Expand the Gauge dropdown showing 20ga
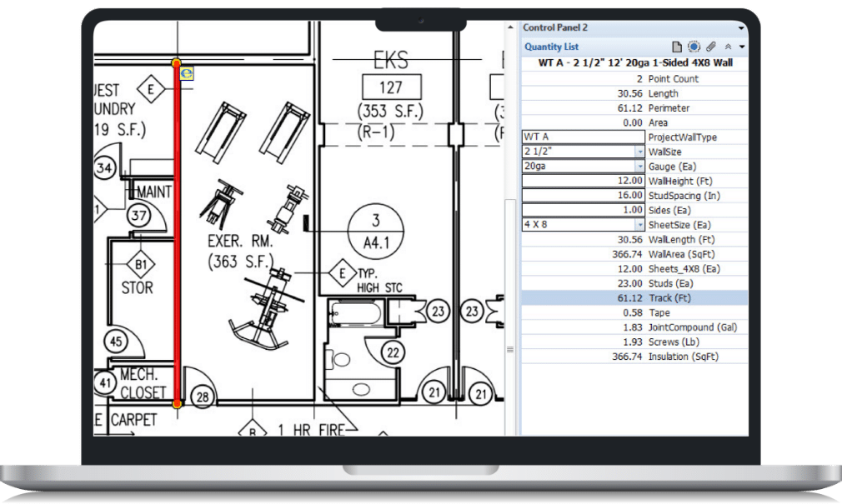842x504 pixels. coord(640,167)
